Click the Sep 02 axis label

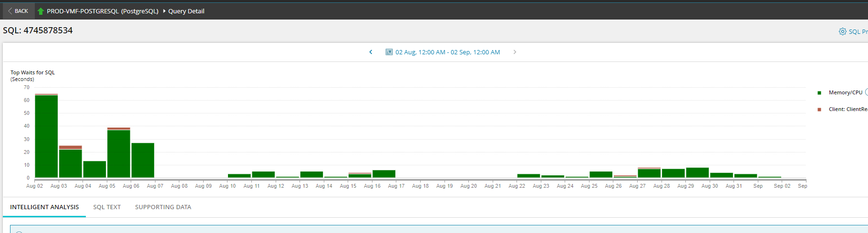point(782,186)
